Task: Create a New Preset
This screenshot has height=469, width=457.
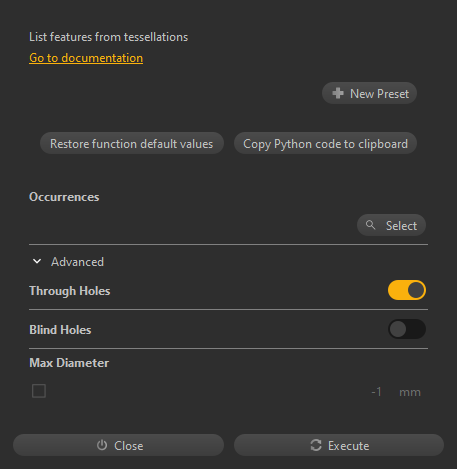Action: (x=369, y=93)
